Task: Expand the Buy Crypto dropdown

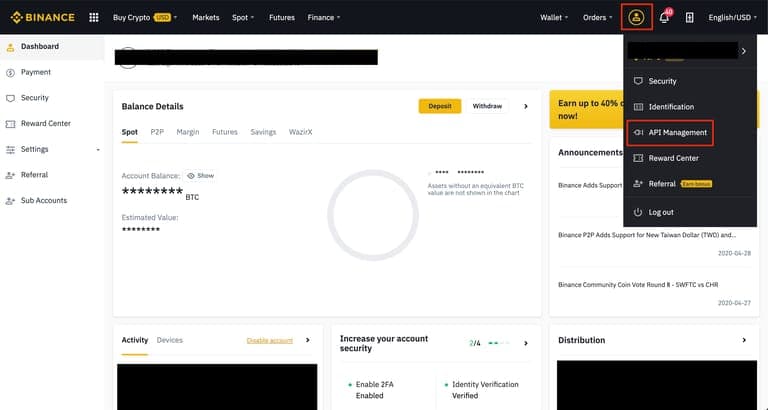Action: coord(145,18)
